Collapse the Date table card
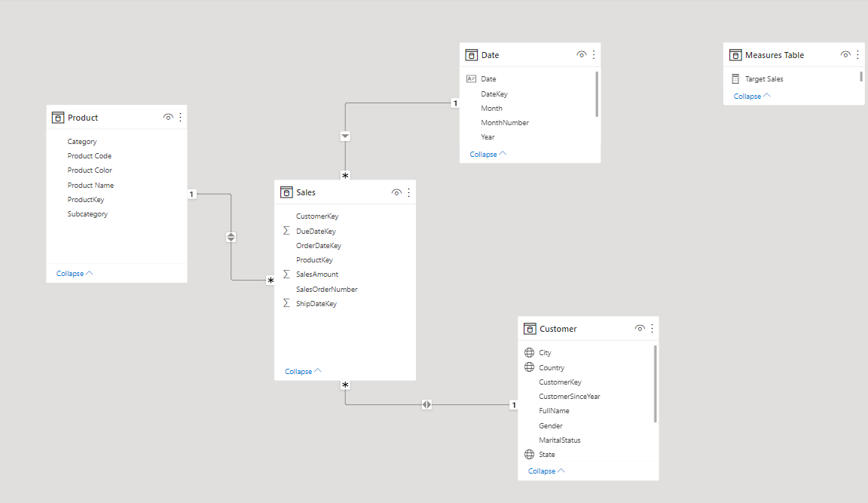The height and width of the screenshot is (503, 868). 487,154
